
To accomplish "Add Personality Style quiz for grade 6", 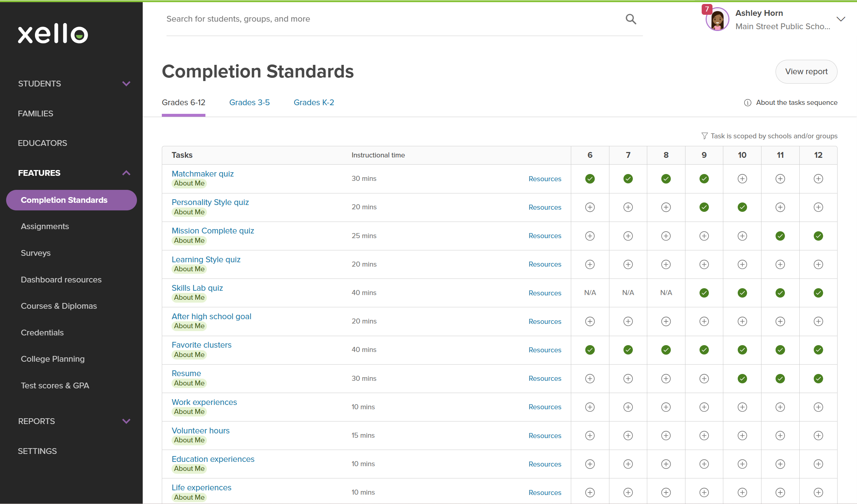I will click(x=590, y=207).
